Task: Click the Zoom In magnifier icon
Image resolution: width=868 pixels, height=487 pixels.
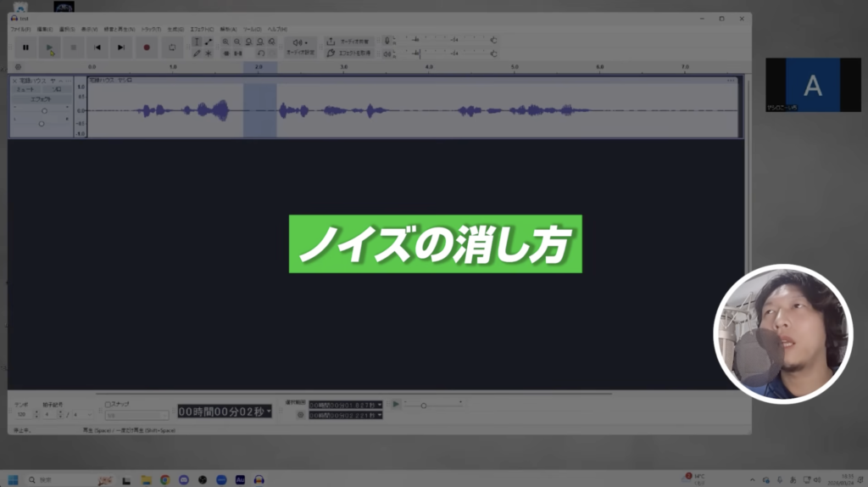Action: tap(226, 42)
